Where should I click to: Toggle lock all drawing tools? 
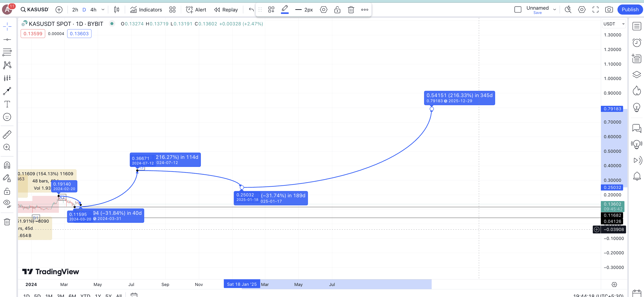(x=7, y=191)
